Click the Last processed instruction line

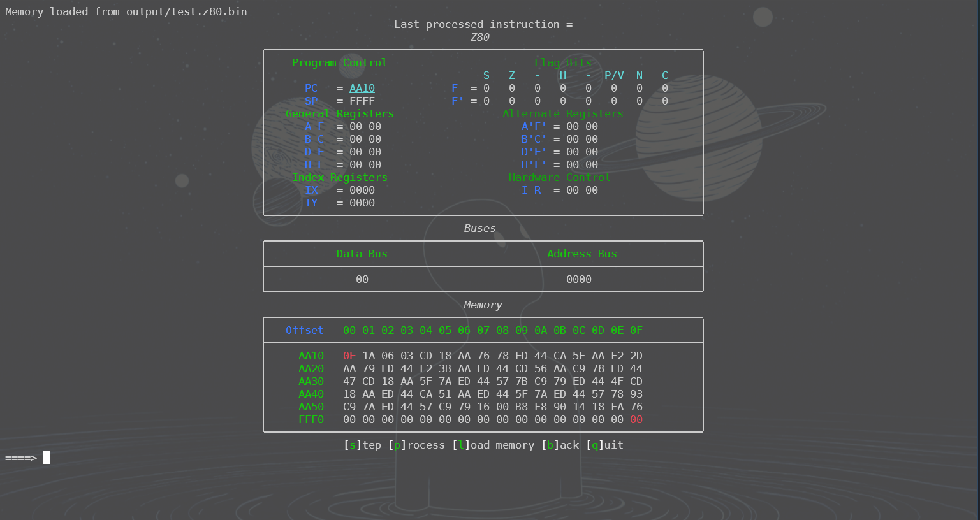tap(483, 24)
